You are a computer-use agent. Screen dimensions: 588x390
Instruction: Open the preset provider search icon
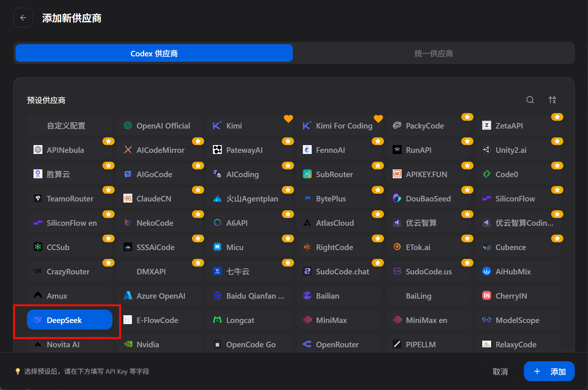click(530, 100)
